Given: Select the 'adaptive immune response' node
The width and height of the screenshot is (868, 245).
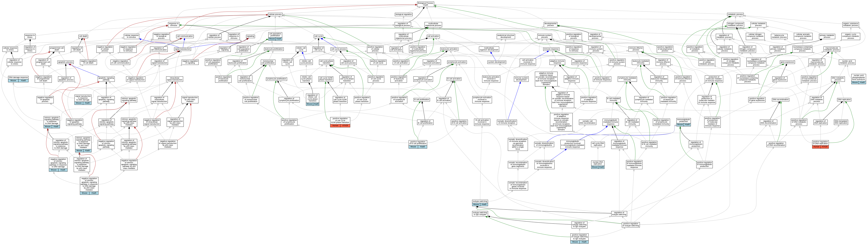Looking at the screenshot, I should coord(557,62).
